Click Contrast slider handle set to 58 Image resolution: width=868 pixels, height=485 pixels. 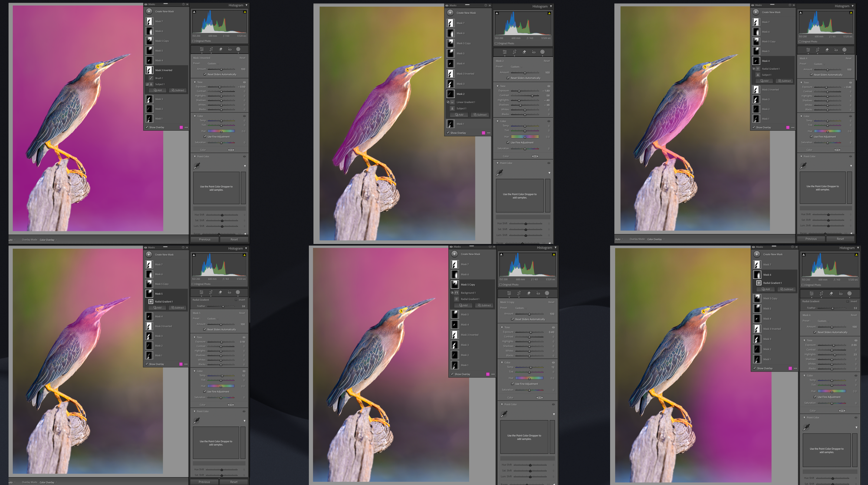(533, 96)
